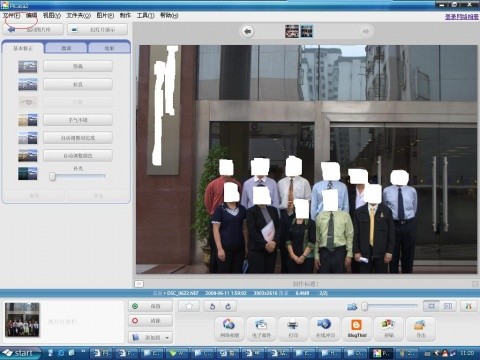This screenshot has height=360, width=480.
Task: Adjust the 补光 fill light slider handle
Action: [x=52, y=176]
